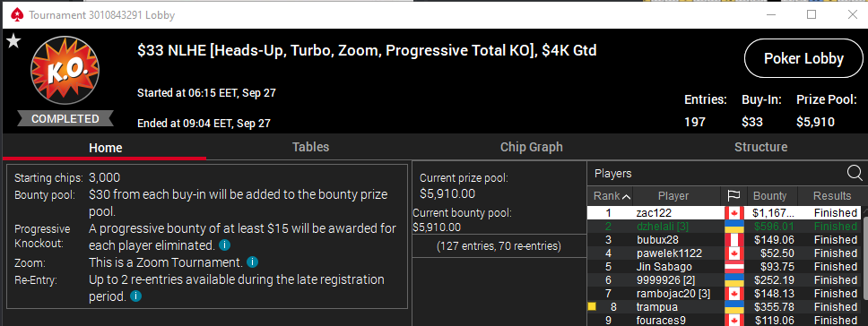Click the Poker Lobby button
The image size is (868, 326).
[x=803, y=58]
